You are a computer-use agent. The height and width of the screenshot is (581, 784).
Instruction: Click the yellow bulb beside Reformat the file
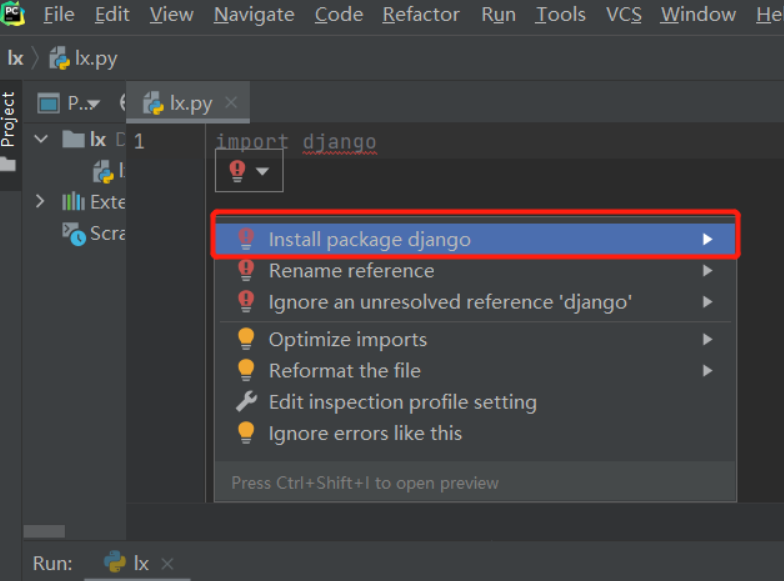point(246,370)
